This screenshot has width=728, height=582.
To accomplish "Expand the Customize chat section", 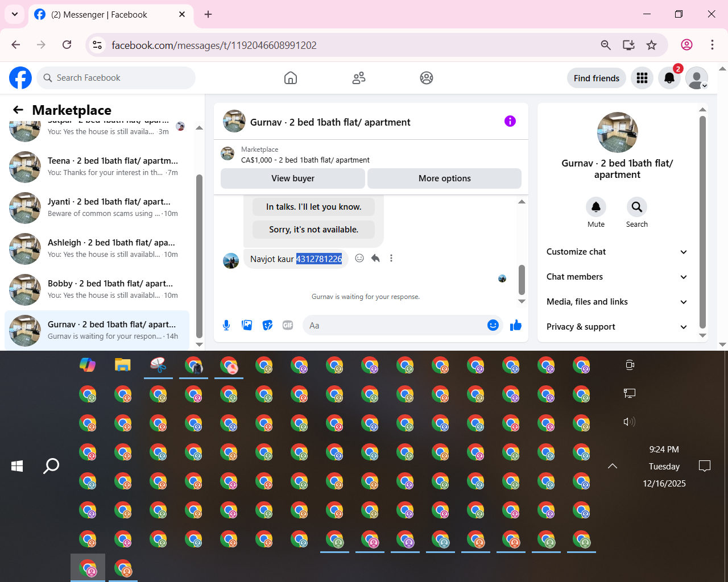I will [x=617, y=252].
